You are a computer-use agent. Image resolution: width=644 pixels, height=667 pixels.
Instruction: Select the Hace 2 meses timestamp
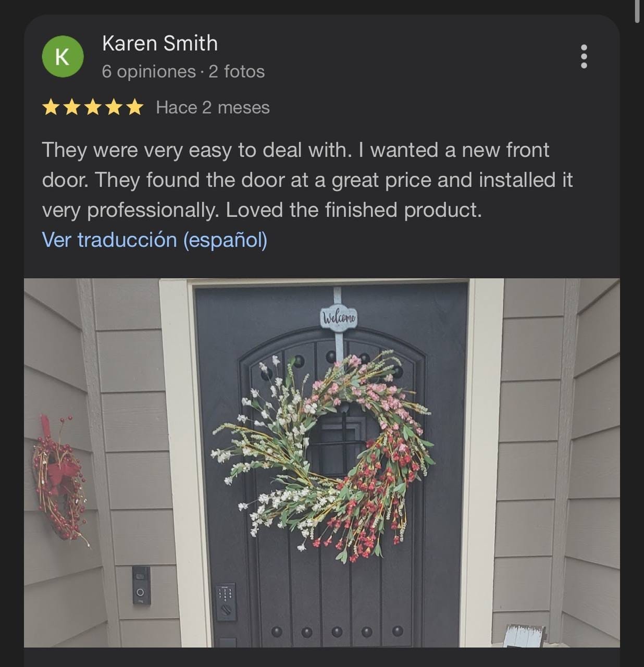click(213, 107)
